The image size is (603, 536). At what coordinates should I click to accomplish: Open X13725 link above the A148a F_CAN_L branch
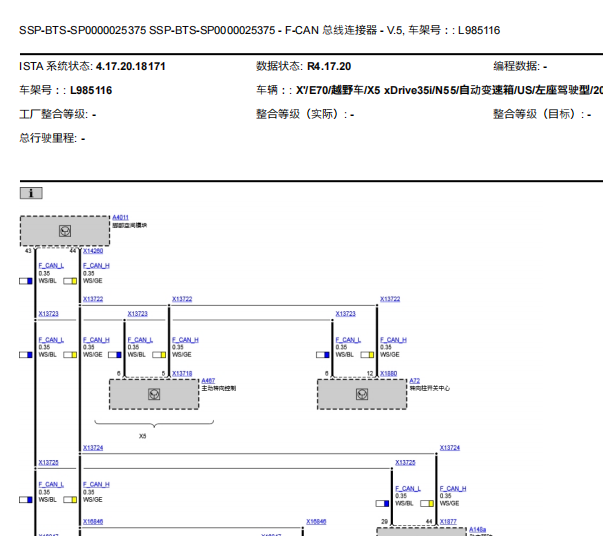click(x=405, y=463)
